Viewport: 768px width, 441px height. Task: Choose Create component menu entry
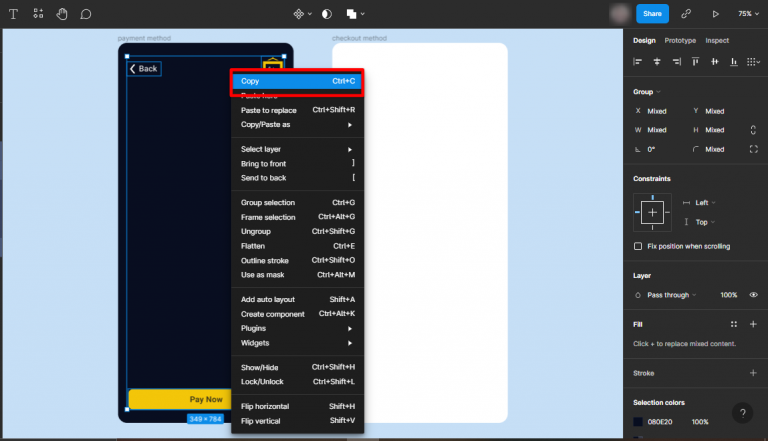(x=297, y=314)
